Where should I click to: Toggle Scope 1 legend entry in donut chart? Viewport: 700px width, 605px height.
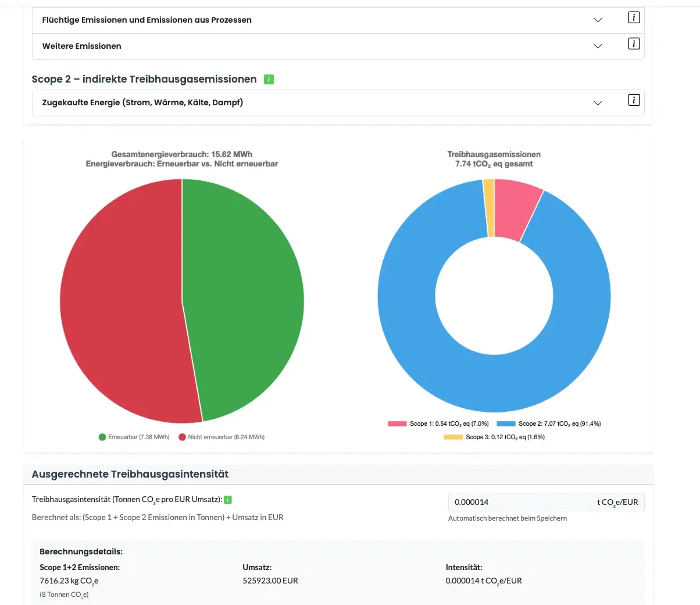point(438,424)
